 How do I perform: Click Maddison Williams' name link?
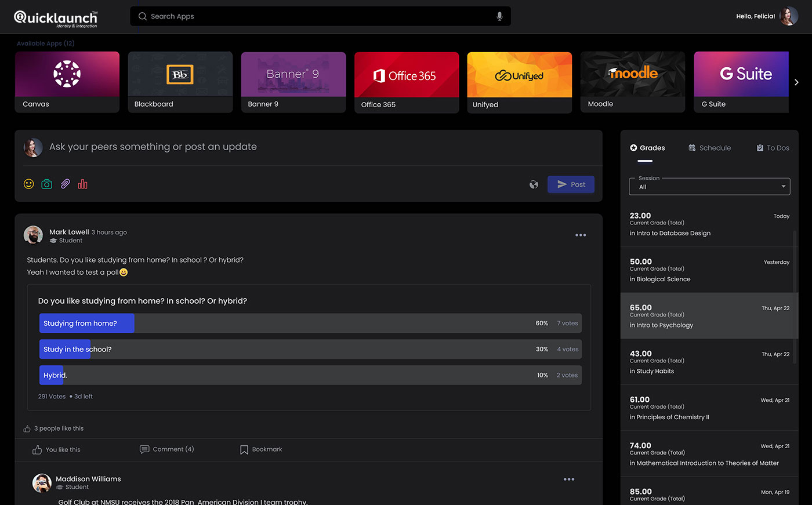88,479
